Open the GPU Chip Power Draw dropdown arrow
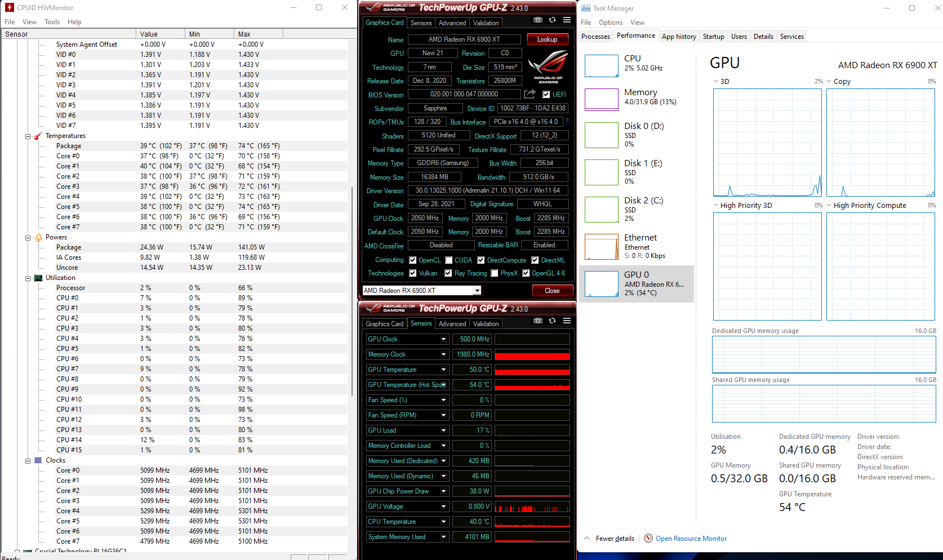This screenshot has height=560, width=943. [444, 491]
